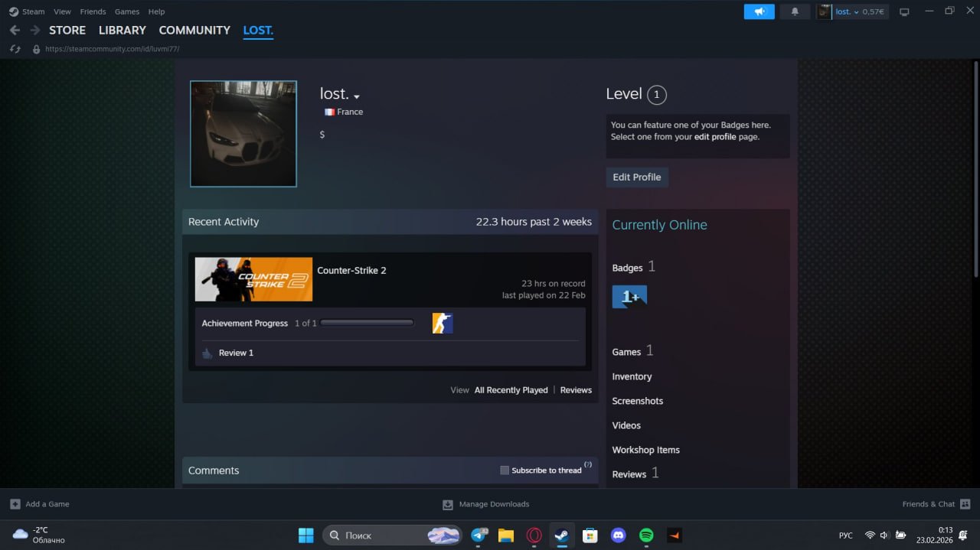Go to the COMMUNITY tab

tap(194, 30)
